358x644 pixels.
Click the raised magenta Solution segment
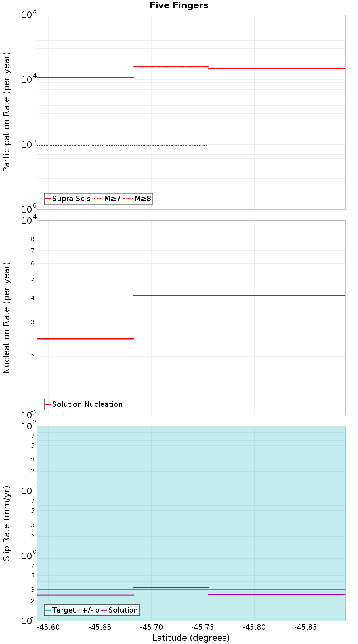coord(171,587)
